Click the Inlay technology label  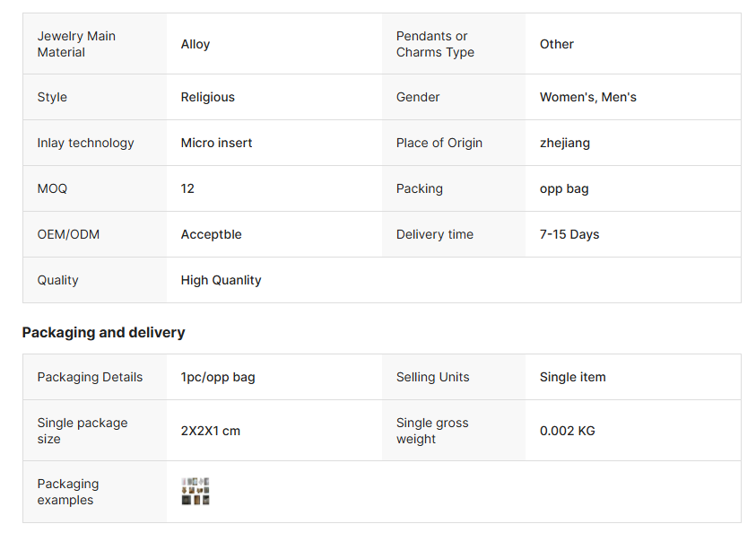[85, 143]
